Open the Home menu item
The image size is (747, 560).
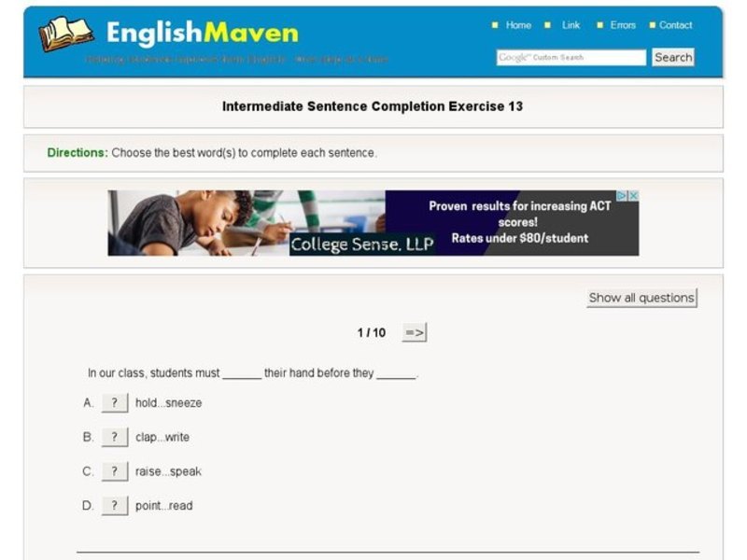[518, 25]
